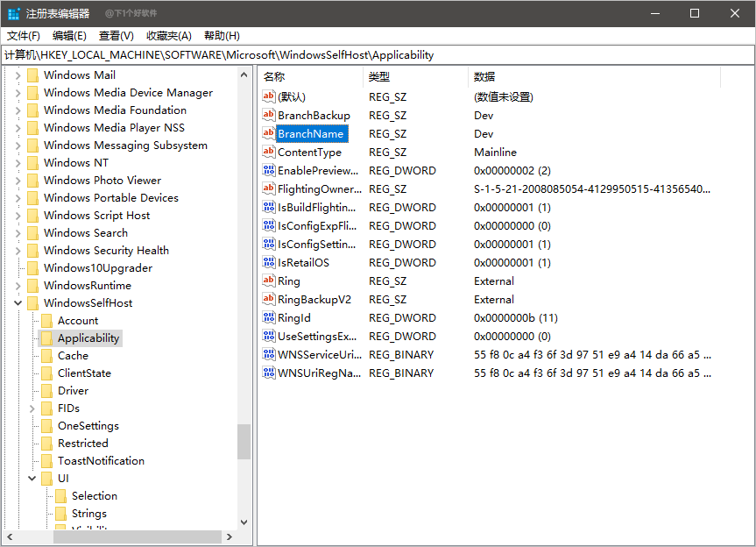
Task: Select the Windows10Upgrader key
Action: [98, 267]
